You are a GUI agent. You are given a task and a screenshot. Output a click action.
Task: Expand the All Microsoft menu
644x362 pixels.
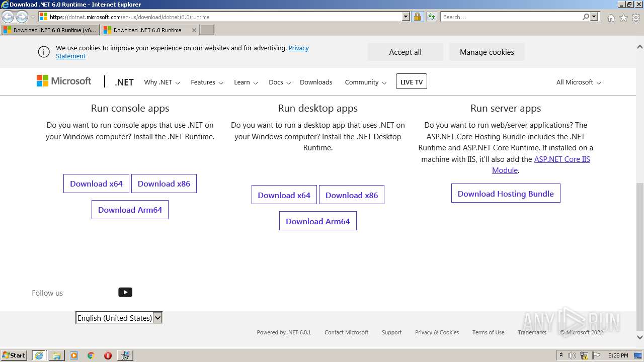click(579, 82)
